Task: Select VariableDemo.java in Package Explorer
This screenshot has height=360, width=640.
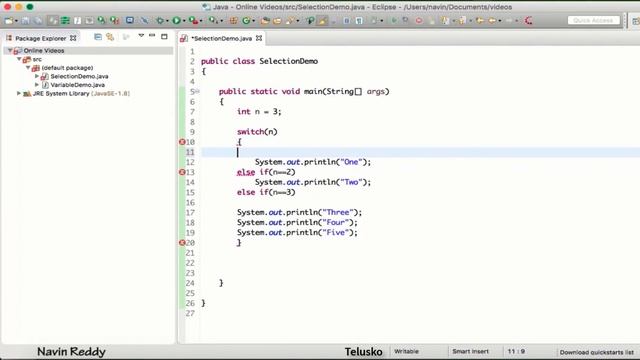Action: pos(78,85)
